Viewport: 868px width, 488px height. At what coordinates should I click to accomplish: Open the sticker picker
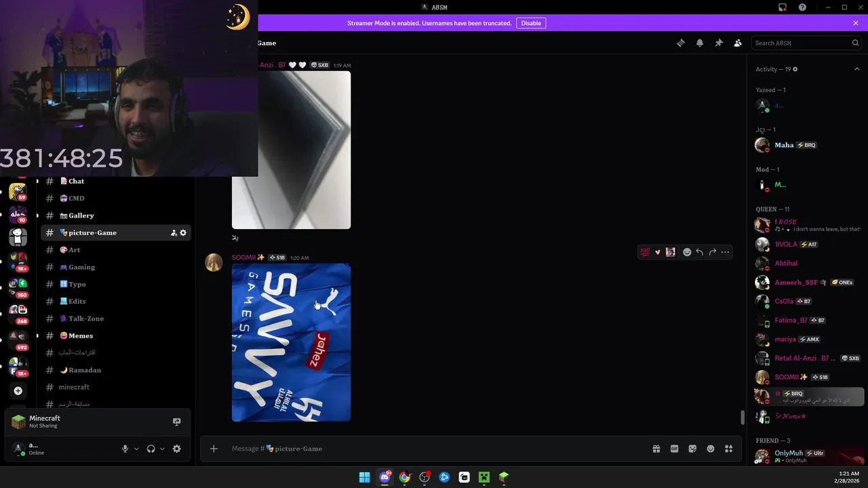coord(692,449)
